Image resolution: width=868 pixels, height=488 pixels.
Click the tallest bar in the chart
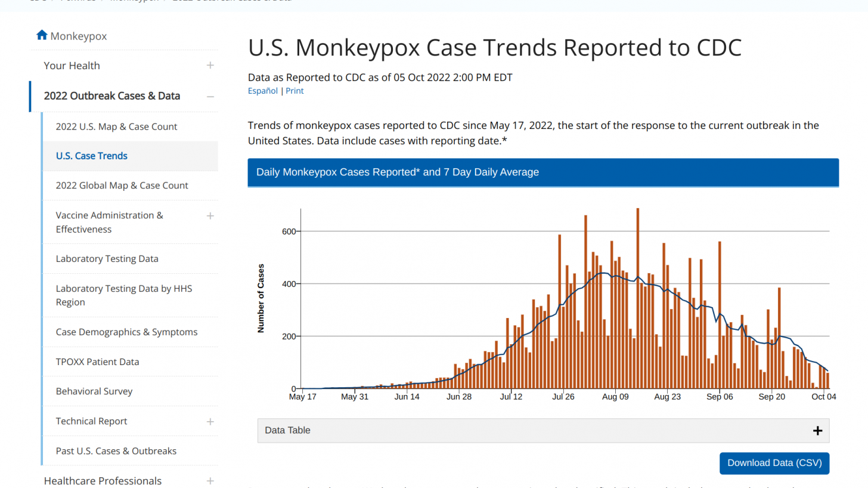pyautogui.click(x=638, y=298)
